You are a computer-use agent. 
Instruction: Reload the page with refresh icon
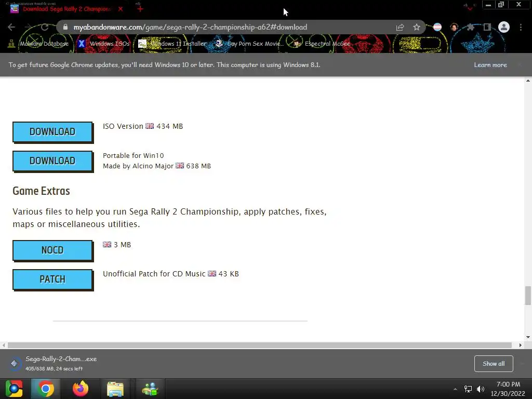45,27
